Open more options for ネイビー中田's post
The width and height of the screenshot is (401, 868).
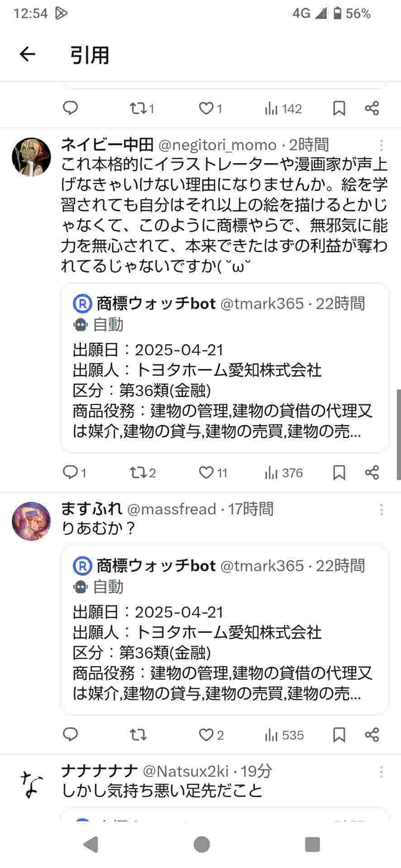tap(382, 145)
